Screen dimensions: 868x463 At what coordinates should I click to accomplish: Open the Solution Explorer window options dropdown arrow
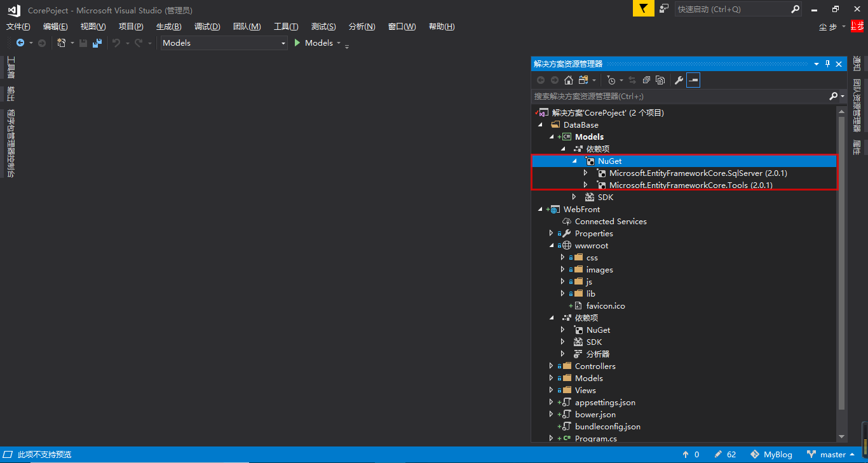coord(817,64)
